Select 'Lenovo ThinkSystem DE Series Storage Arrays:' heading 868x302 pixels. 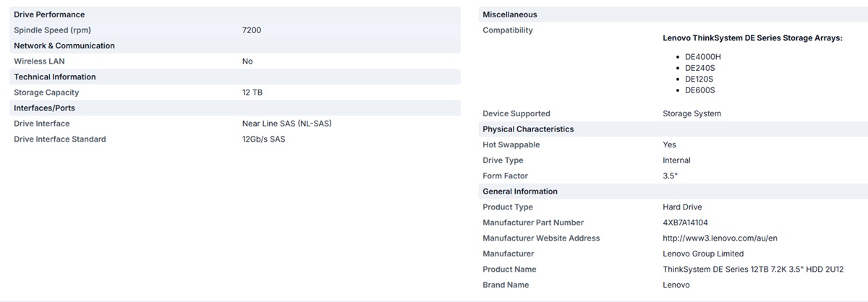pyautogui.click(x=753, y=38)
